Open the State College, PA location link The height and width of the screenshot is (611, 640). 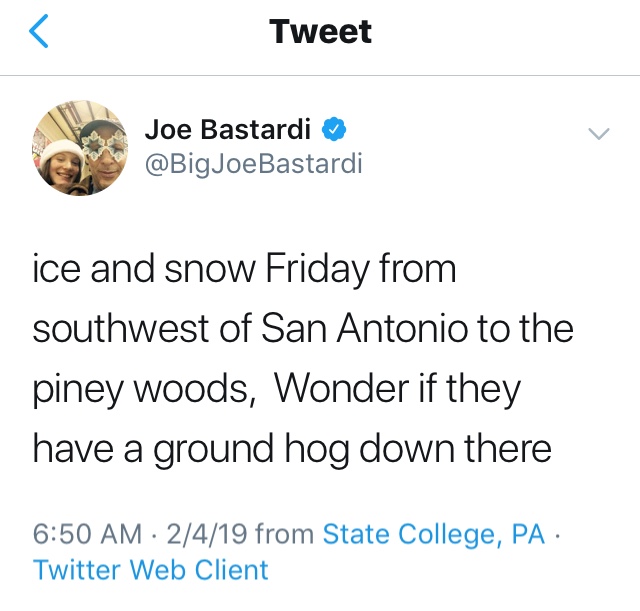coord(434,535)
